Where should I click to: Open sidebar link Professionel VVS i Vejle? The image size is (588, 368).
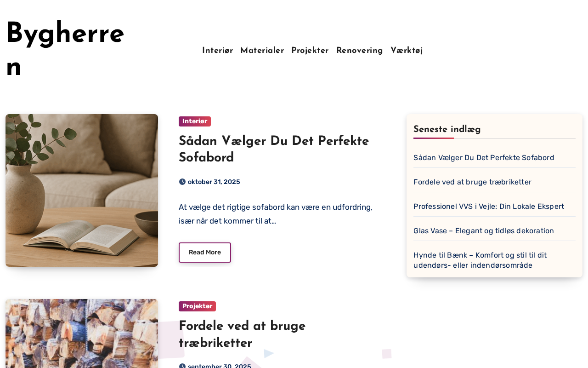tap(489, 207)
